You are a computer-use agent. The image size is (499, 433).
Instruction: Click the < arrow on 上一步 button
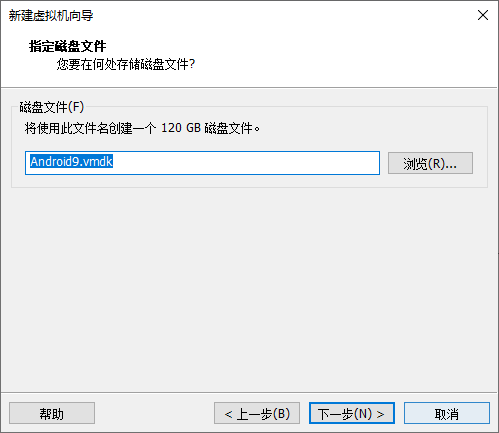pyautogui.click(x=228, y=414)
